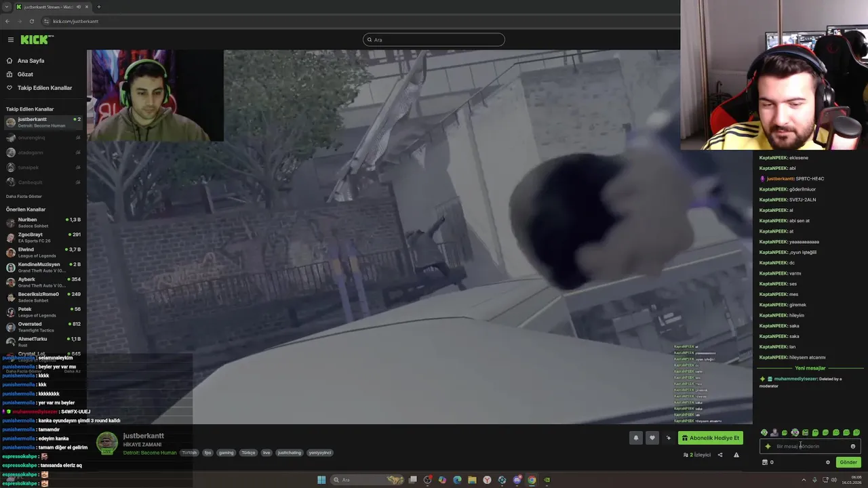868x488 pixels.
Task: Select the Türkçe tag
Action: click(248, 453)
